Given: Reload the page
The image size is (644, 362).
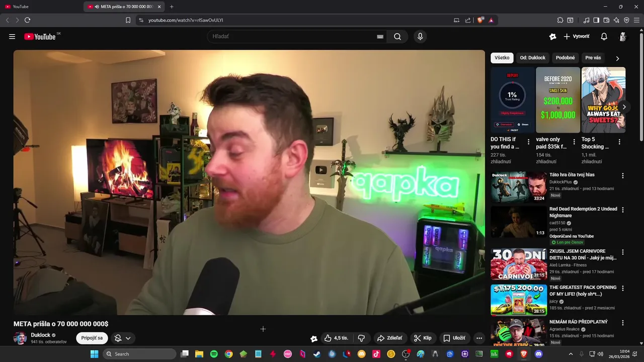Looking at the screenshot, I should coord(27,20).
